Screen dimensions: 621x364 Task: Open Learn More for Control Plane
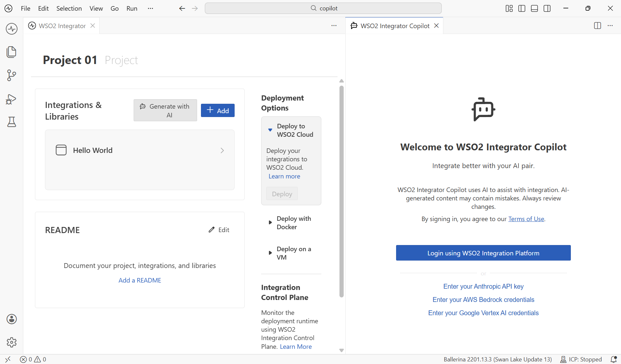click(x=296, y=347)
